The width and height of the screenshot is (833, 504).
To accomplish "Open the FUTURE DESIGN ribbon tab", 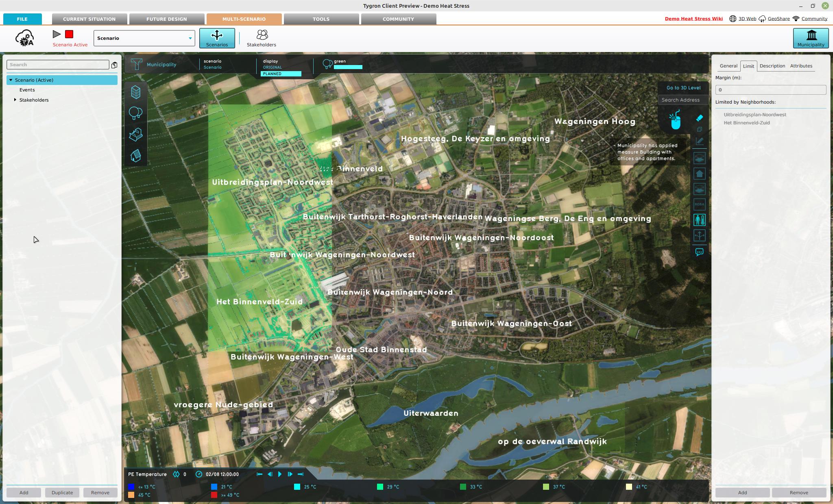I will point(167,19).
